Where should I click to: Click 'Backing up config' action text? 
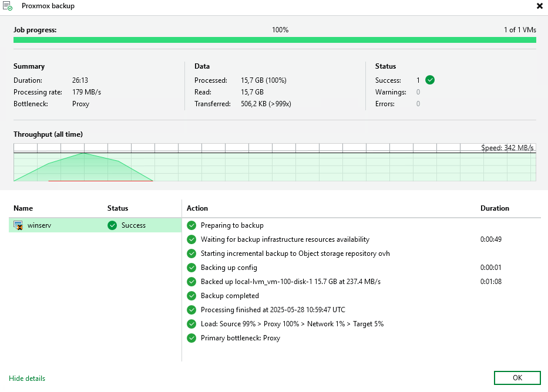[229, 268]
